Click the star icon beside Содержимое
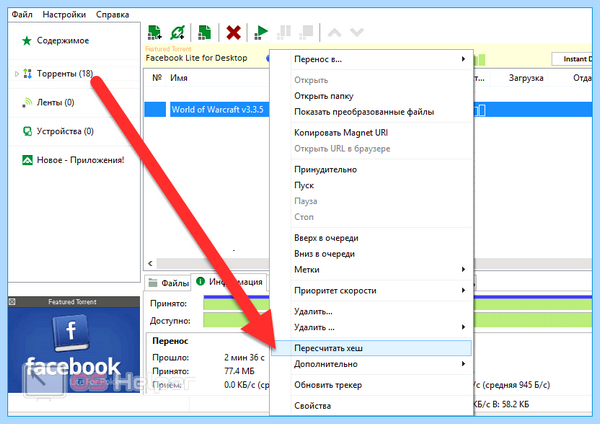Image resolution: width=600 pixels, height=424 pixels. 26,41
